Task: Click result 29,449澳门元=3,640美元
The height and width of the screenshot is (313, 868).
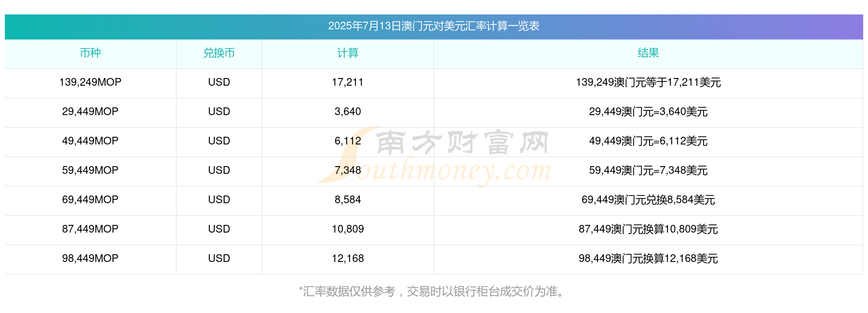Action: coord(648,112)
